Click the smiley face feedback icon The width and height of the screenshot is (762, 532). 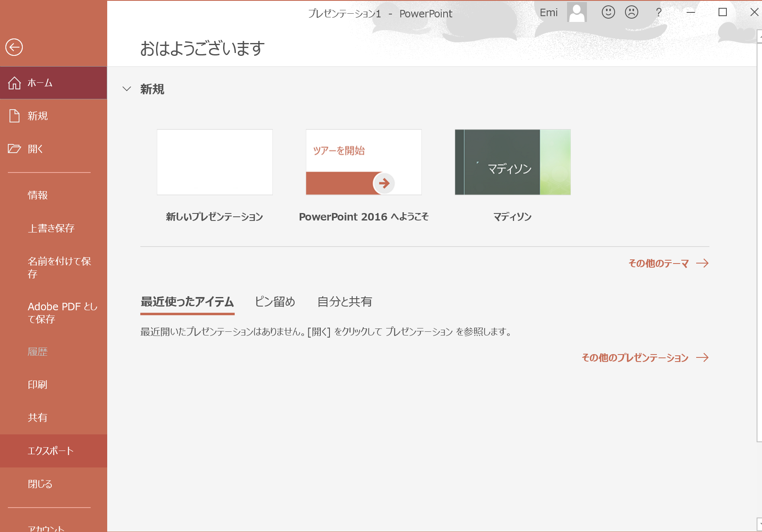tap(608, 12)
